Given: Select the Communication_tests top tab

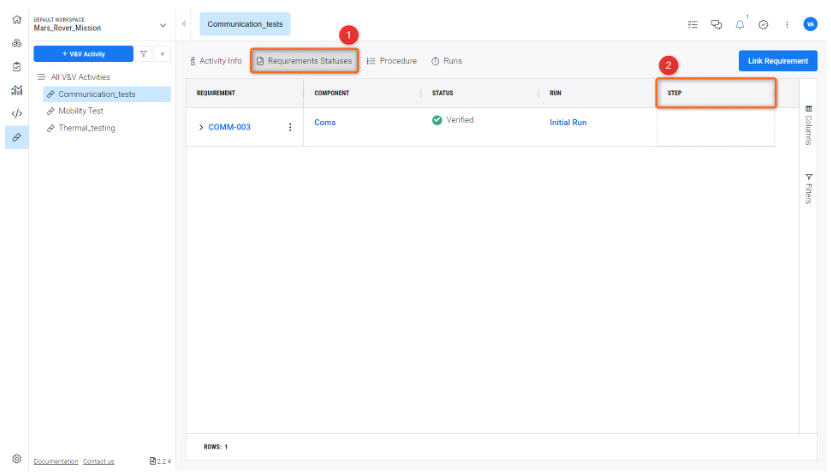Looking at the screenshot, I should point(245,24).
